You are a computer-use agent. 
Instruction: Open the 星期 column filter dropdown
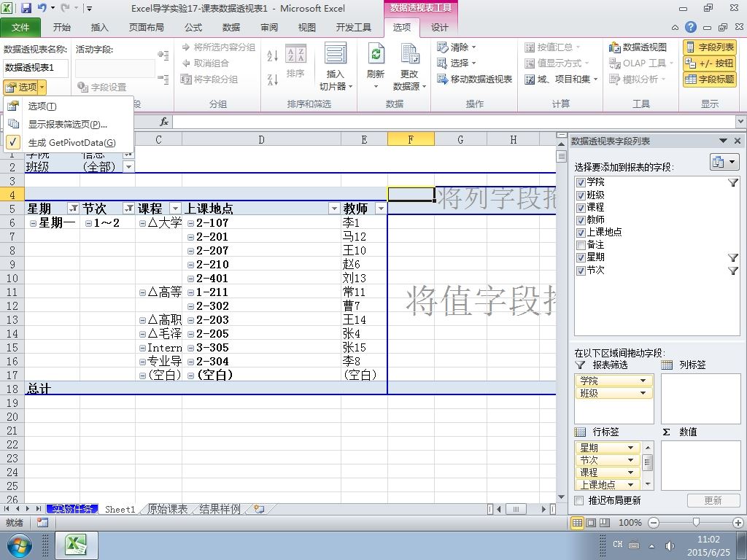point(73,208)
